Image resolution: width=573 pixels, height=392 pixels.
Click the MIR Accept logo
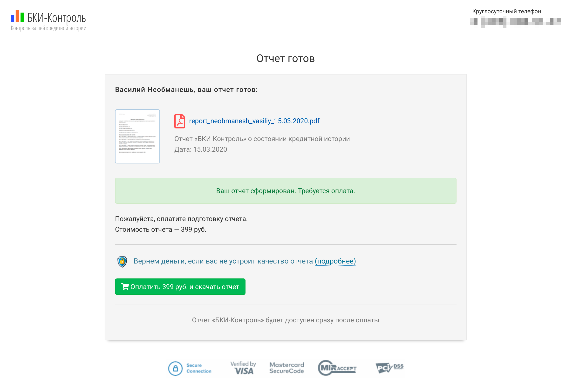pos(337,368)
